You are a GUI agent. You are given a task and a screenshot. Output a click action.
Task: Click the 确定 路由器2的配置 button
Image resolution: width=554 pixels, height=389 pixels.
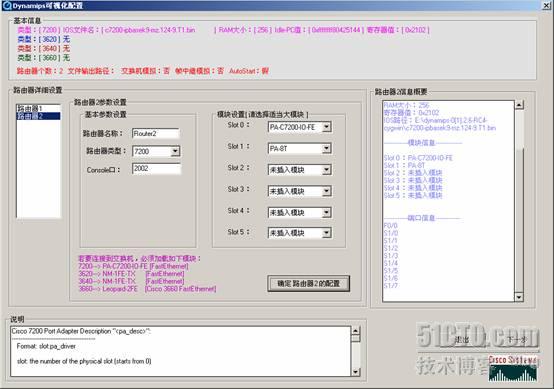pyautogui.click(x=308, y=284)
